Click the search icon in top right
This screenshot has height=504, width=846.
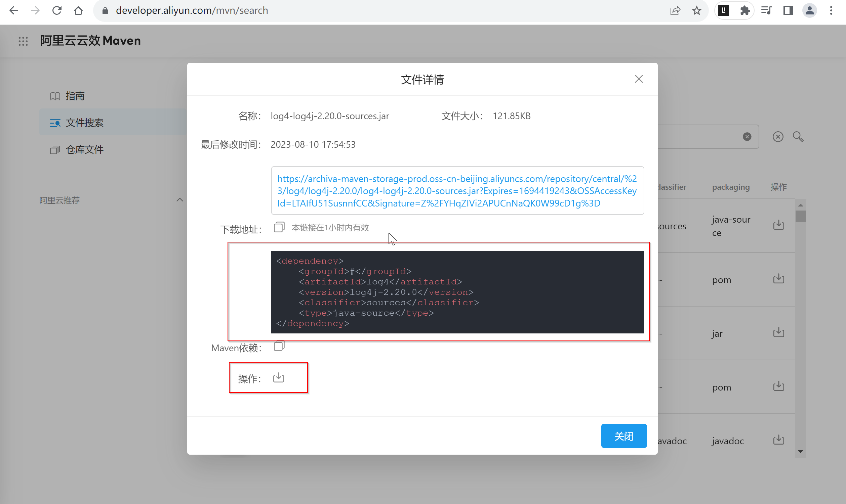click(799, 137)
